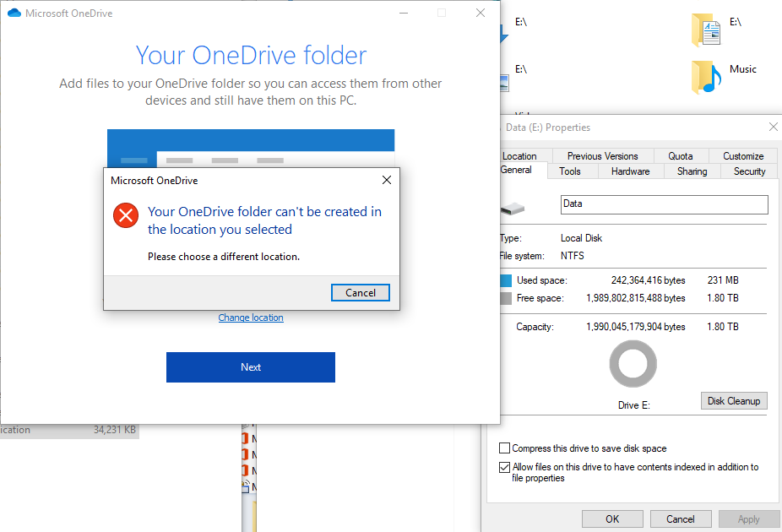Click the blue Used space color swatch

tap(506, 280)
